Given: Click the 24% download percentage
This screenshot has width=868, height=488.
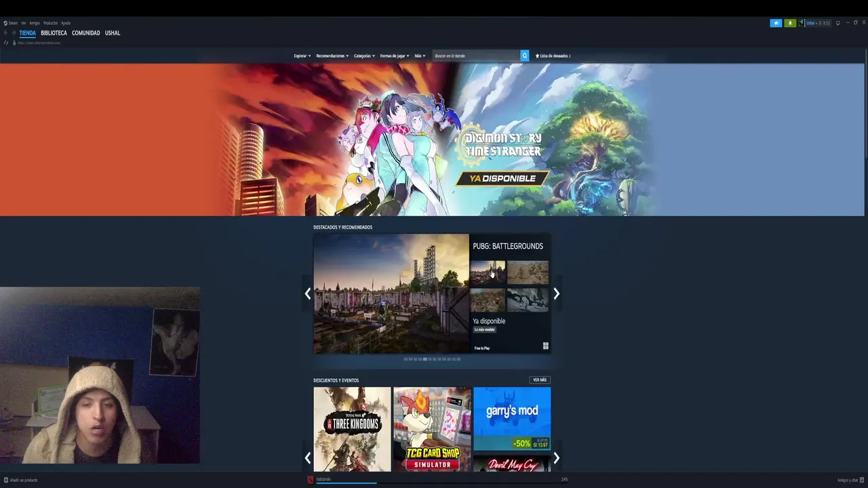Looking at the screenshot, I should (564, 479).
